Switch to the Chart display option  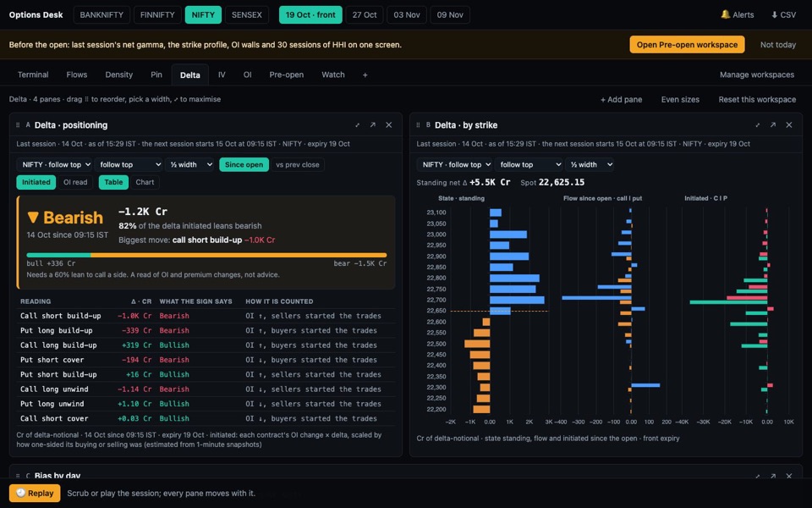[145, 183]
